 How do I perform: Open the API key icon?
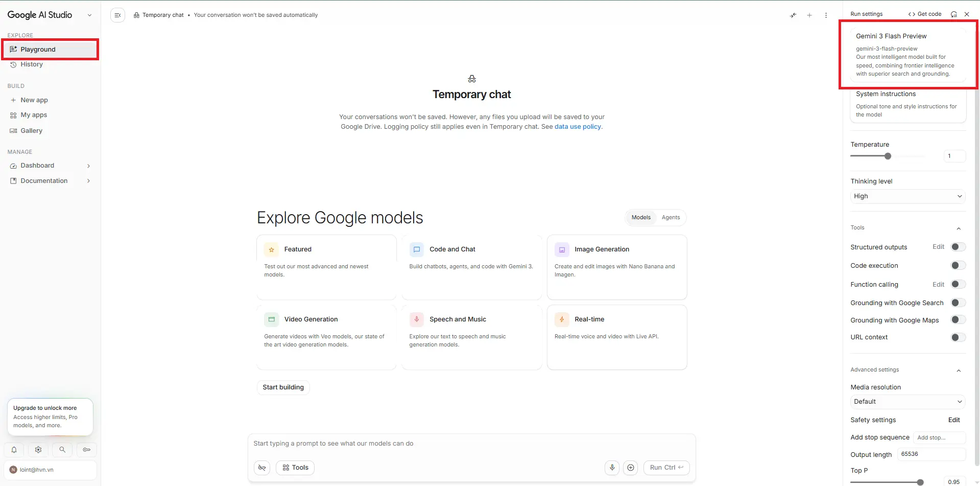[87, 450]
